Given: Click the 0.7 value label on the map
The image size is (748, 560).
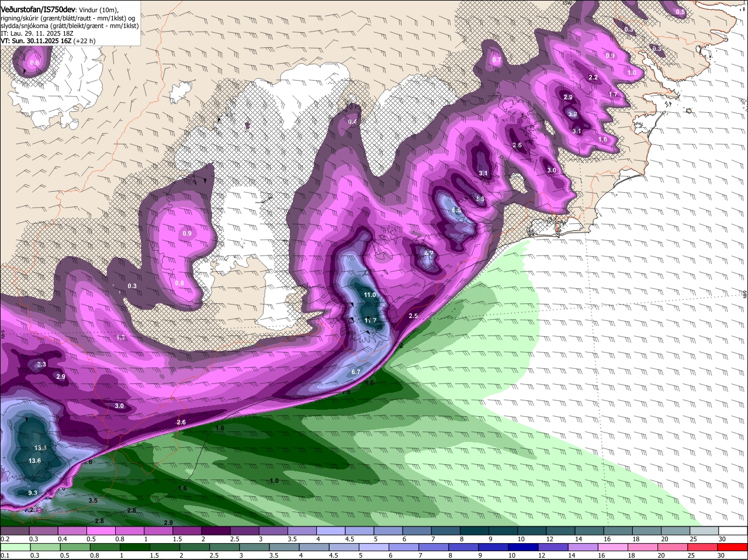Looking at the screenshot, I should pos(497,60).
